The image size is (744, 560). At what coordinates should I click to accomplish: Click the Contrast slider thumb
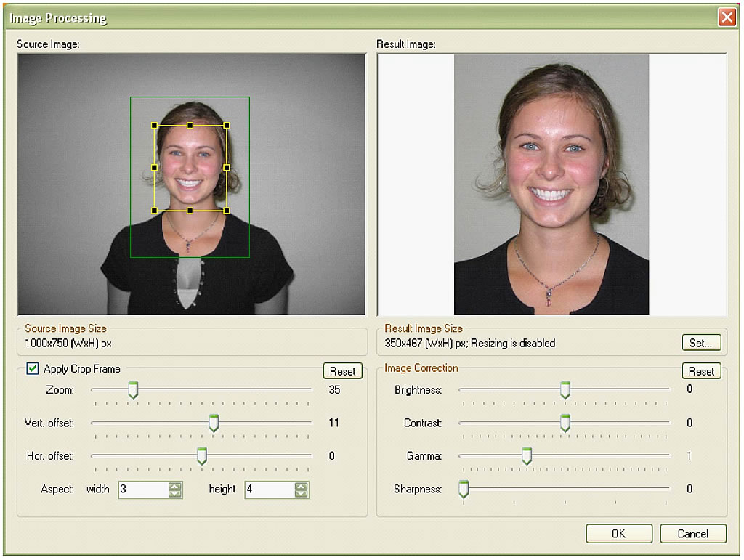[x=565, y=423]
